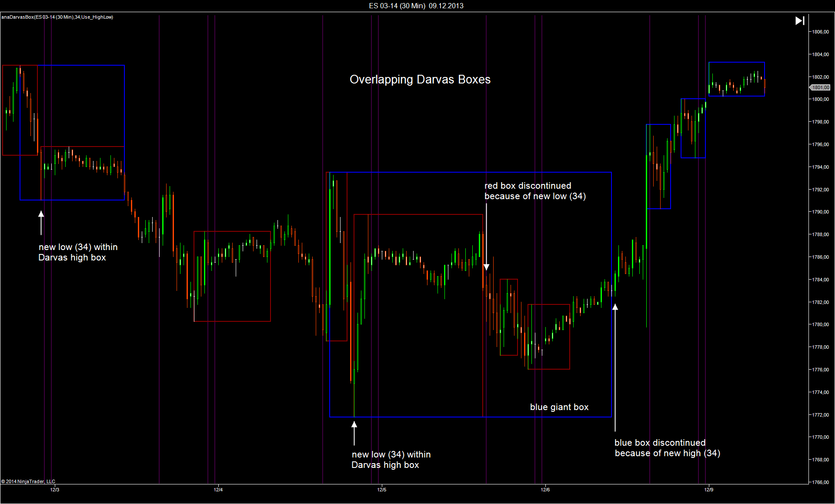Click the NinjaTrader, LLC copyright text

28,481
